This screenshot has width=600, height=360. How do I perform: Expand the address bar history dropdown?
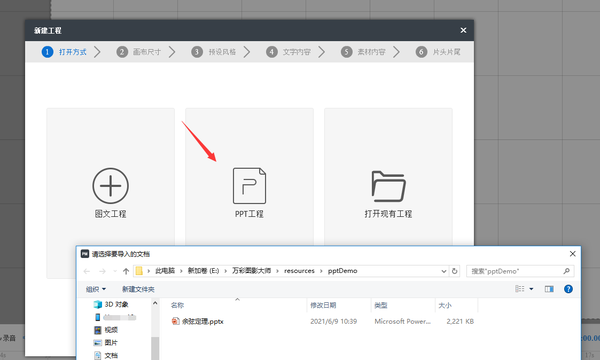[x=444, y=271]
